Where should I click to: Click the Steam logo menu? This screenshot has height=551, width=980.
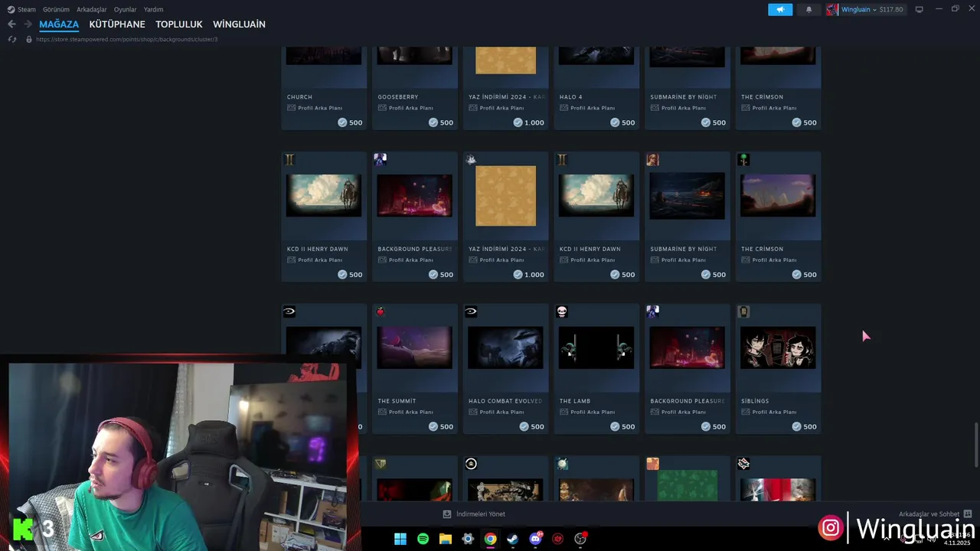point(11,9)
